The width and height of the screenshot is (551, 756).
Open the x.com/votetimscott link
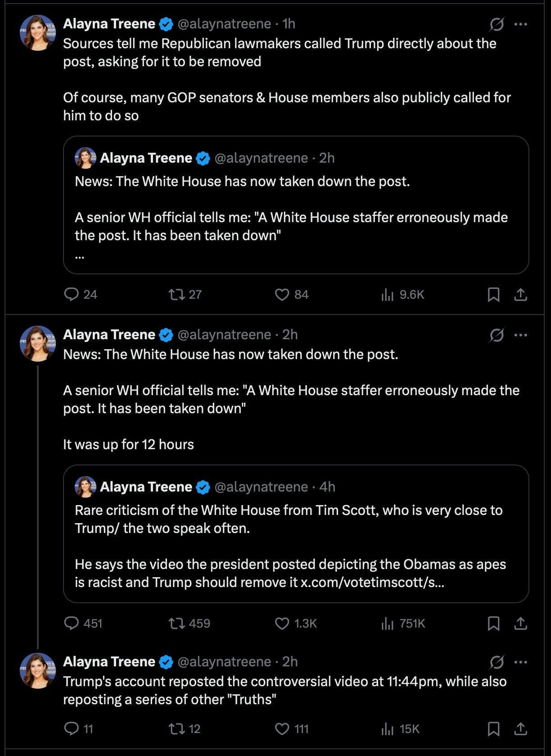tap(372, 583)
